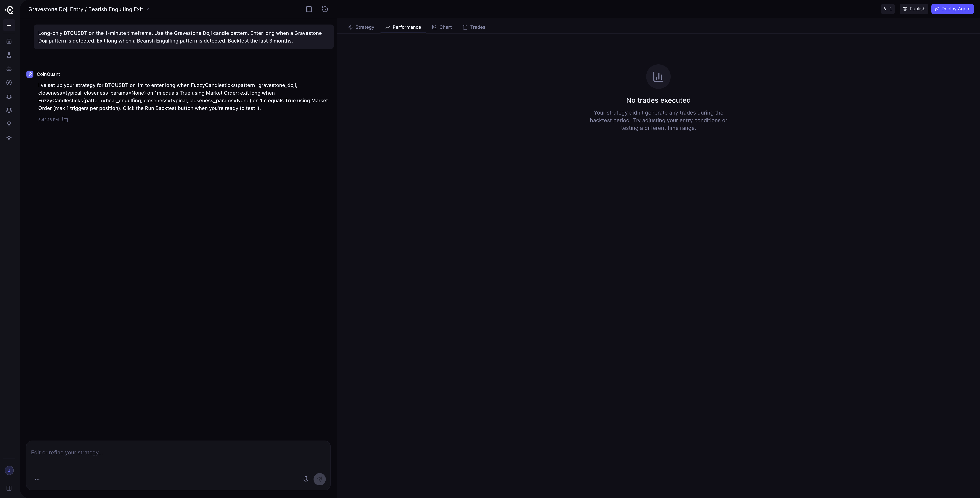Open version history clock icon
980x498 pixels.
pyautogui.click(x=325, y=9)
